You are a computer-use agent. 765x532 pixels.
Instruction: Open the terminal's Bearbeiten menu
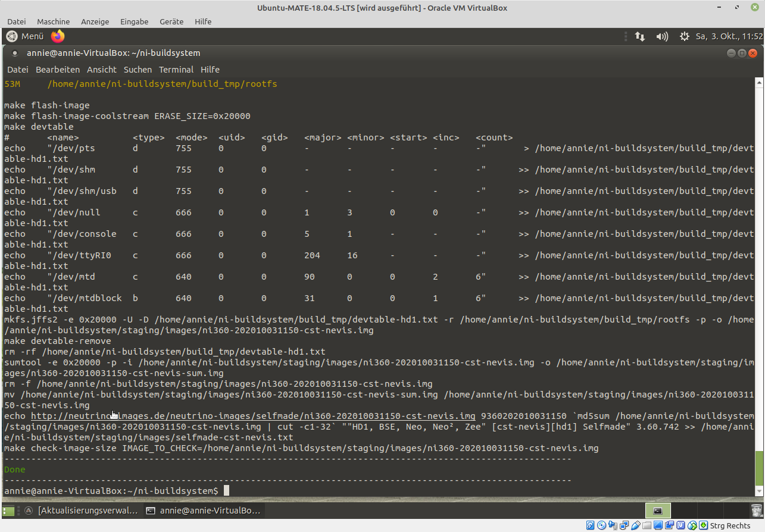point(58,70)
